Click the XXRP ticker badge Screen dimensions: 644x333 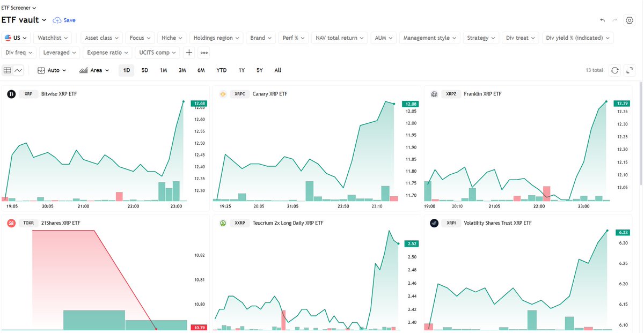(x=240, y=223)
